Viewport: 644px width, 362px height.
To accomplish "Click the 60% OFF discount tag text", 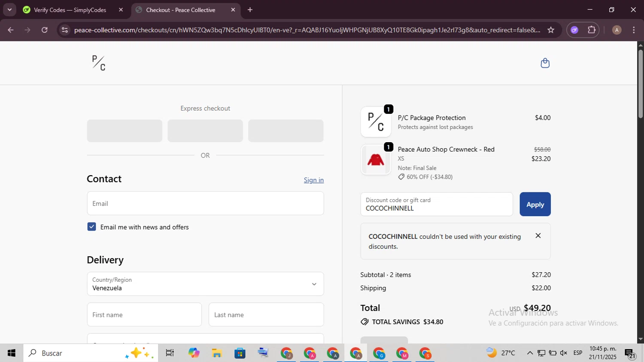I will [429, 177].
